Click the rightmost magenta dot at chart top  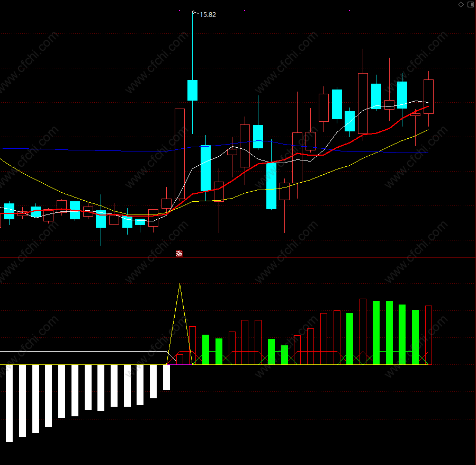349,11
